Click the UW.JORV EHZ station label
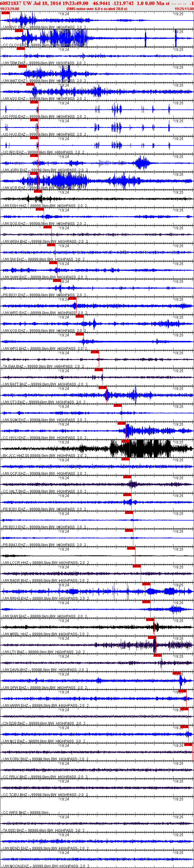194x868 pixels. (15, 170)
